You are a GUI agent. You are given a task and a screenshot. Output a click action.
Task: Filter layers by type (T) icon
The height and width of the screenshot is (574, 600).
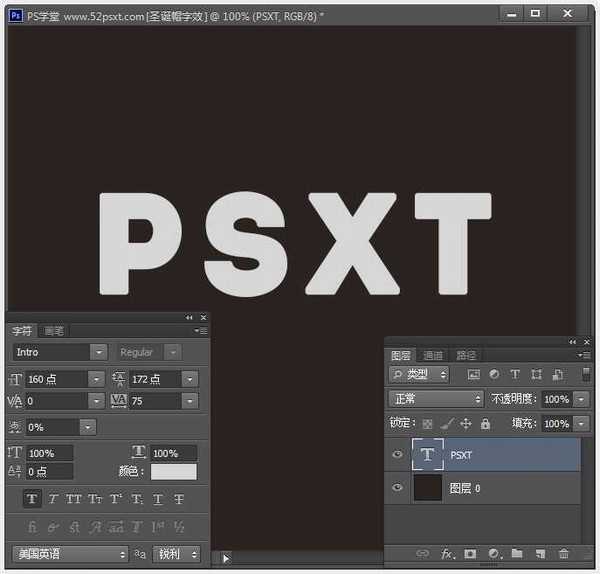pos(515,374)
